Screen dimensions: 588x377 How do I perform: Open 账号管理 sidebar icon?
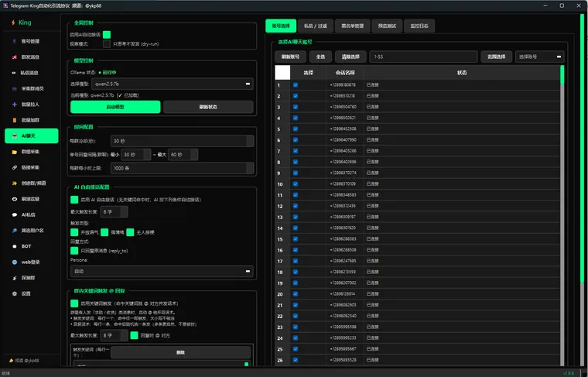14,41
